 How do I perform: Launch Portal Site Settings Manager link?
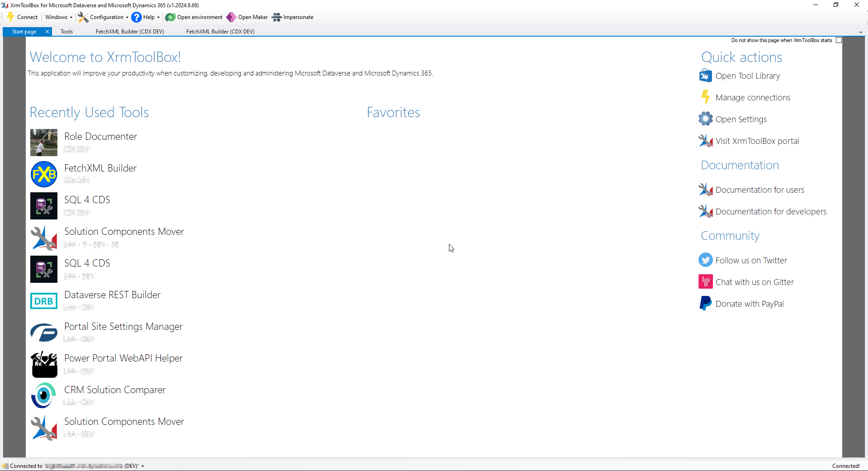tap(123, 327)
